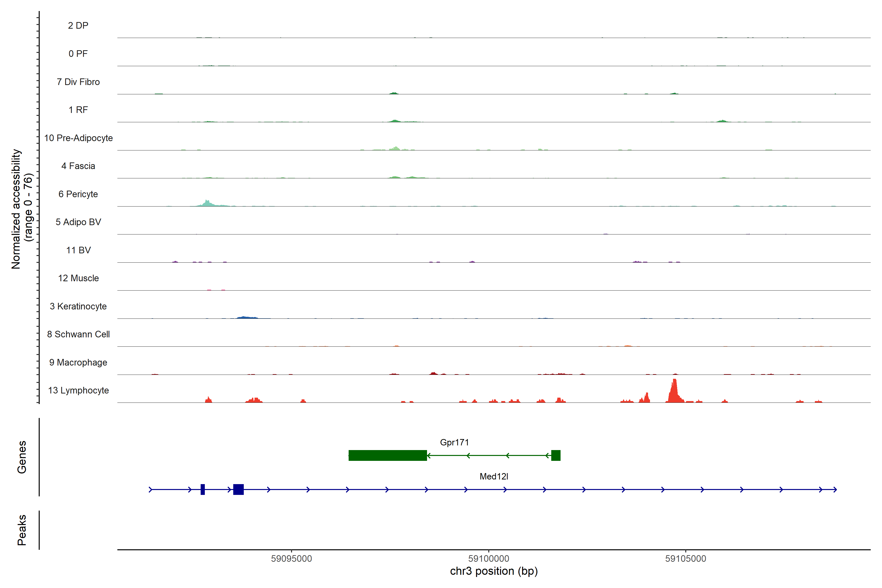Click the Genes panel label

22,457
